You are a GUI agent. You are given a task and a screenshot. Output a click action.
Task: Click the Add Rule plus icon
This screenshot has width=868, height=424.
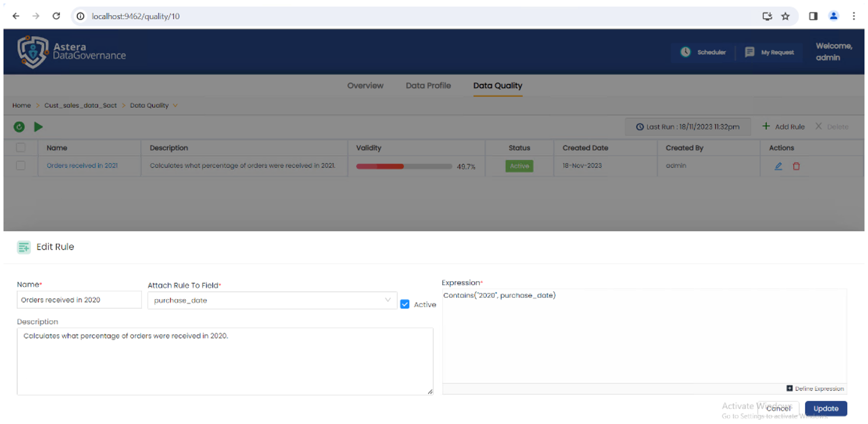click(x=766, y=126)
